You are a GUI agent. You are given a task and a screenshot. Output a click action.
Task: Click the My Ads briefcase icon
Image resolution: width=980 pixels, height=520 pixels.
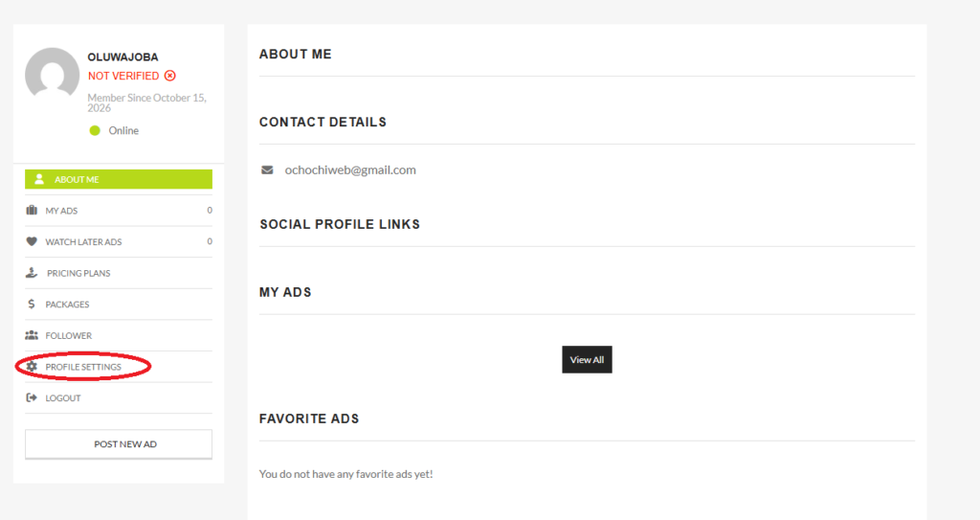32,211
